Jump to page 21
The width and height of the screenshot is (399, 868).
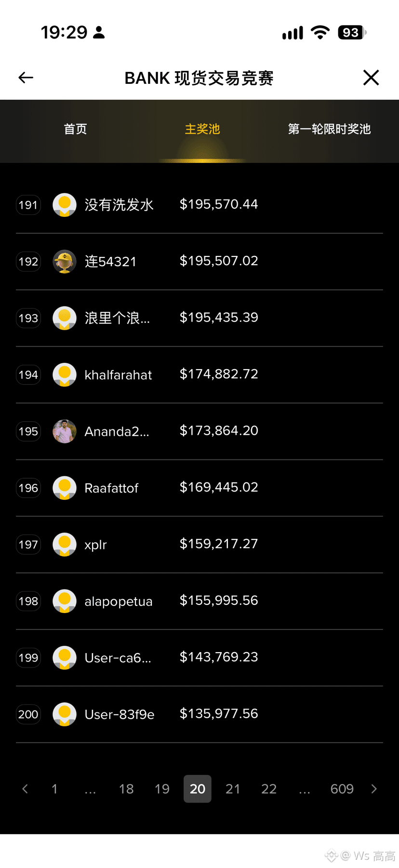click(233, 789)
